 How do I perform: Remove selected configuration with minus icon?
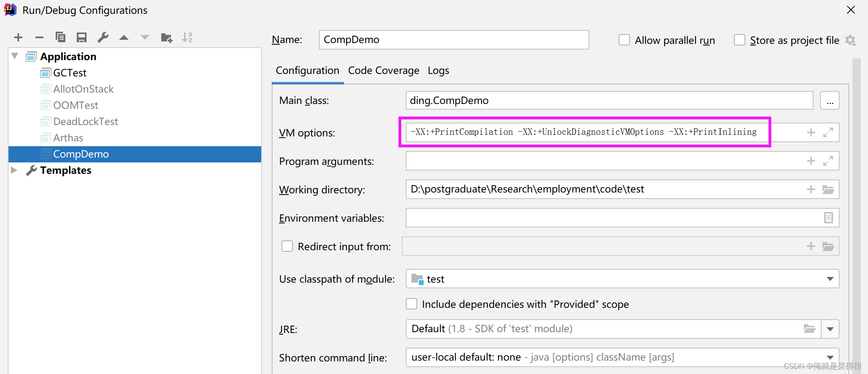pyautogui.click(x=39, y=38)
